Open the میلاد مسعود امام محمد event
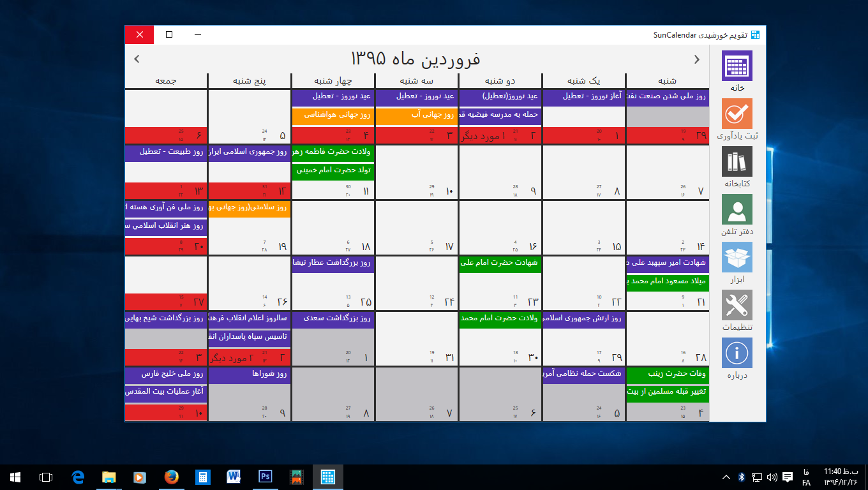The image size is (868, 490). click(667, 282)
